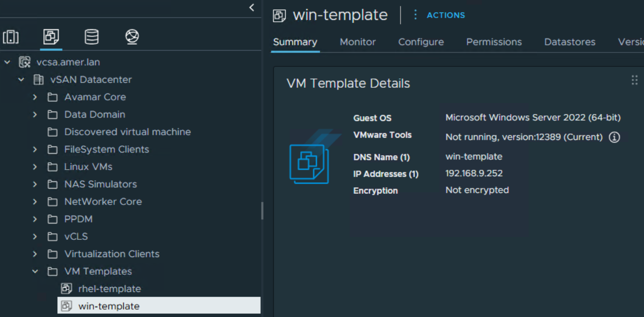This screenshot has width=644, height=317.
Task: Click the drag handle on VM Template Details panel
Action: click(x=635, y=80)
